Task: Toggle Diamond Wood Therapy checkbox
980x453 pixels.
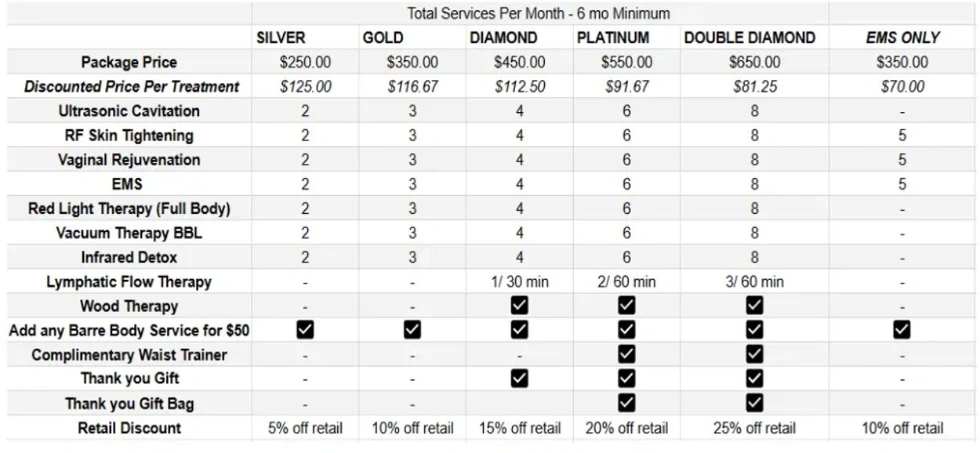Action: point(519,306)
